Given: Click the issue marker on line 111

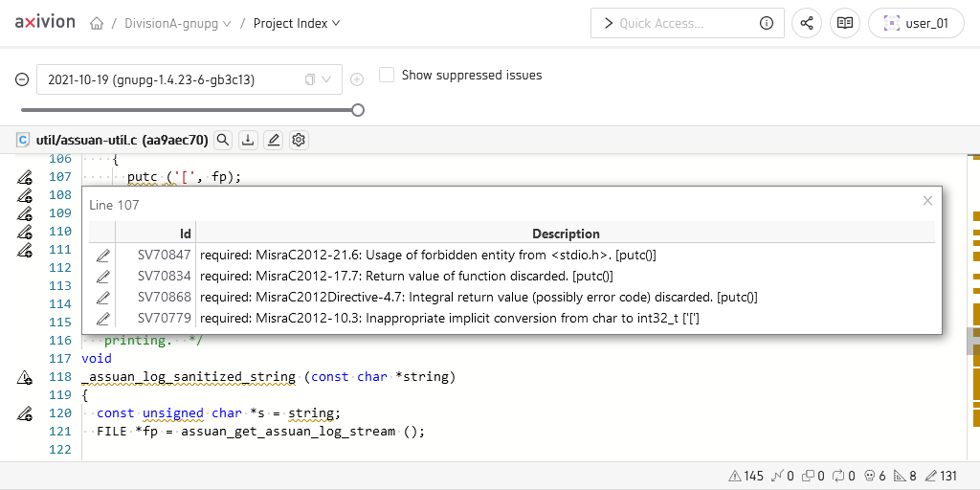Looking at the screenshot, I should pyautogui.click(x=24, y=250).
